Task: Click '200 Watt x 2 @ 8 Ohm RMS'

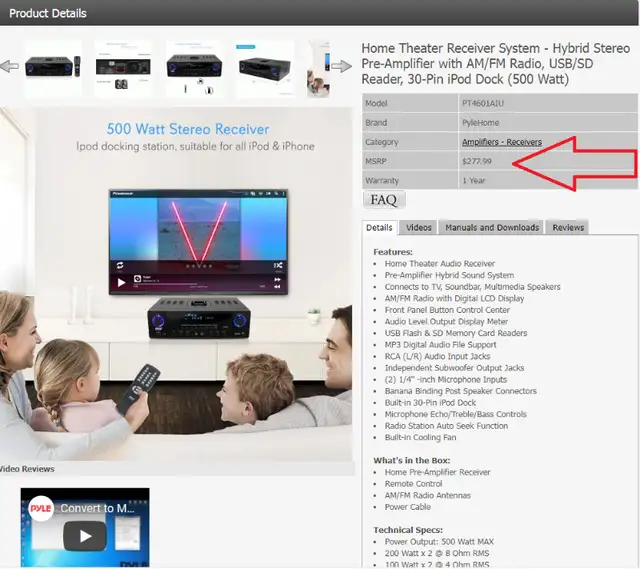Action: (436, 553)
